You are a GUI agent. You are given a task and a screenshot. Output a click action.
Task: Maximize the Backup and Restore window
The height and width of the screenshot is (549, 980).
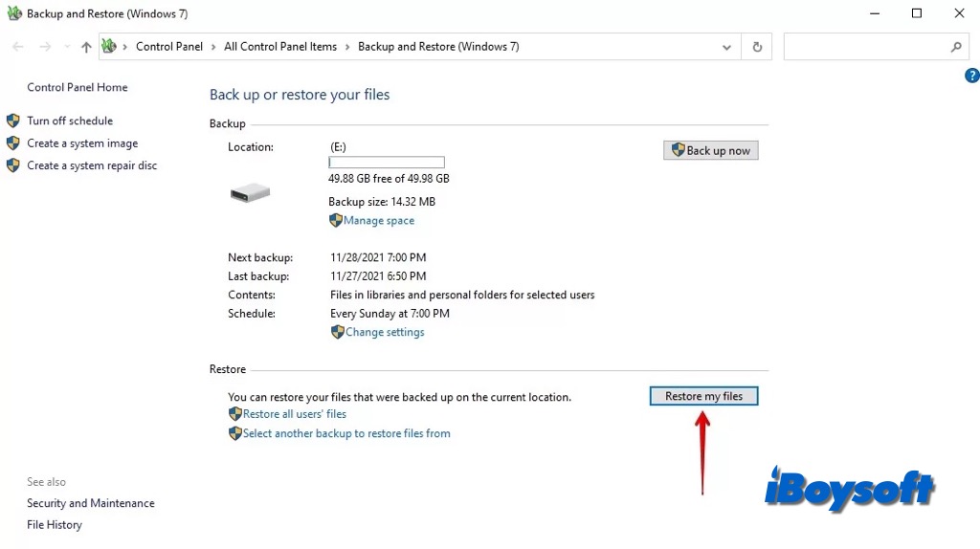click(917, 13)
